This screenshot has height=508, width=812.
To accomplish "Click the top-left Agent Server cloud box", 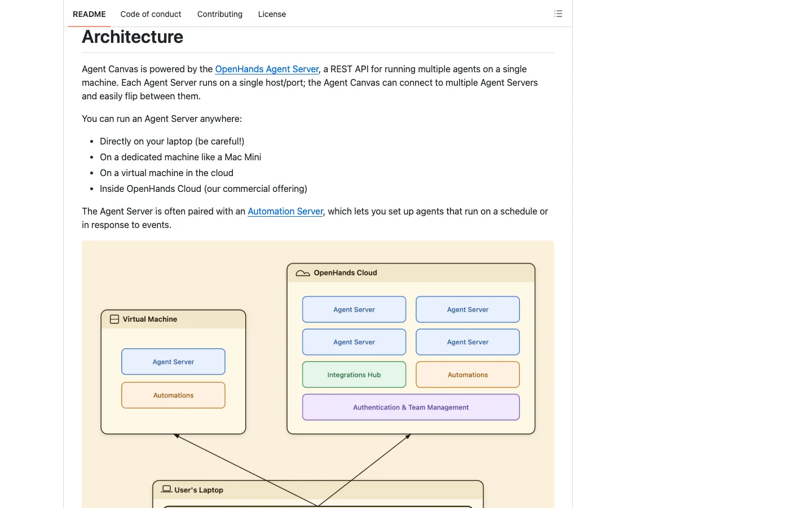I will point(354,309).
